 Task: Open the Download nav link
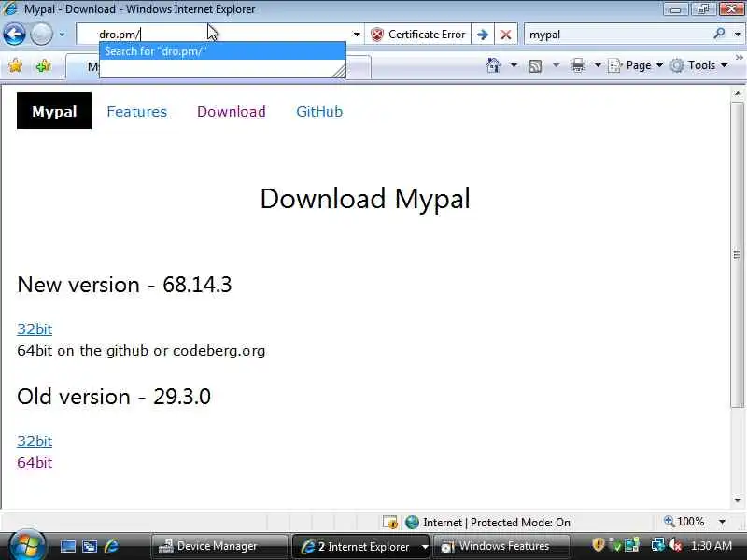[x=231, y=111]
